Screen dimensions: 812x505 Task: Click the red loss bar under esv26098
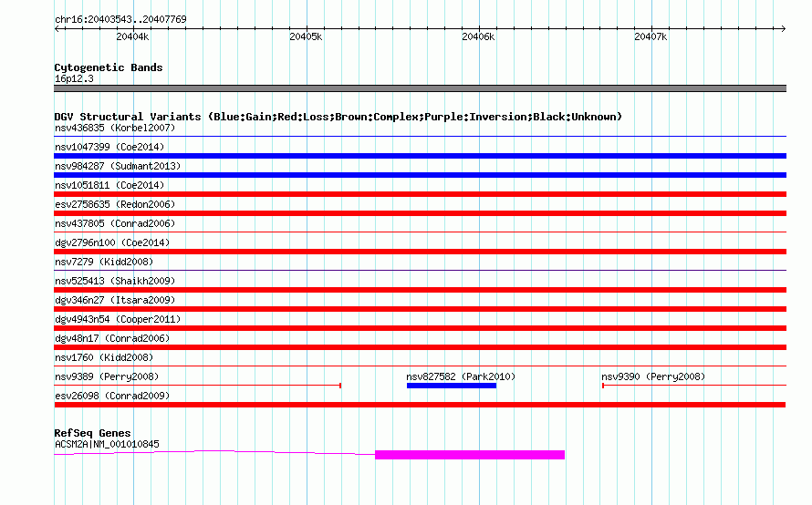[420, 405]
